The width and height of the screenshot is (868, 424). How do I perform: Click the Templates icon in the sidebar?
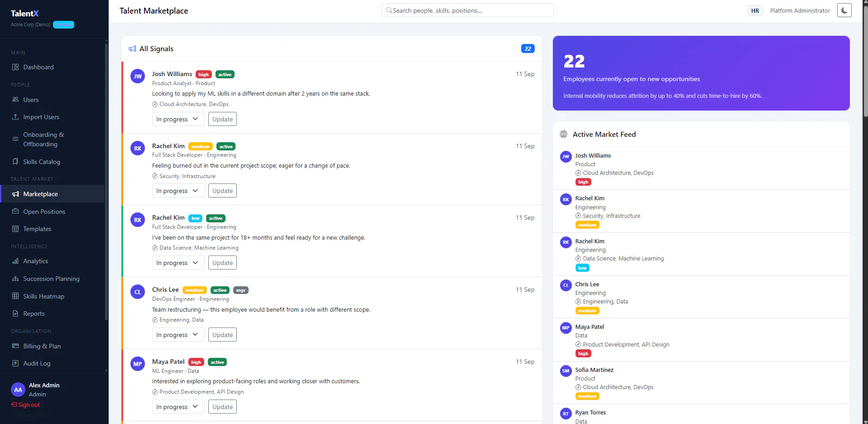point(15,229)
